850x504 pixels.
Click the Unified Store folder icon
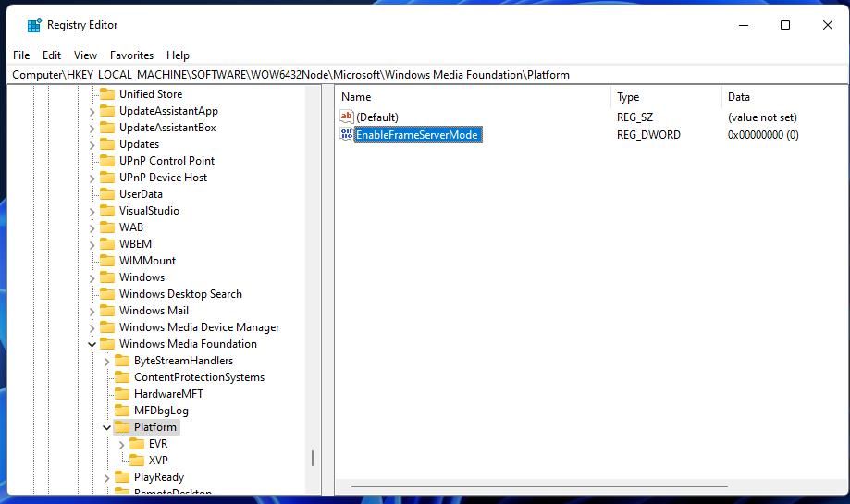point(107,93)
